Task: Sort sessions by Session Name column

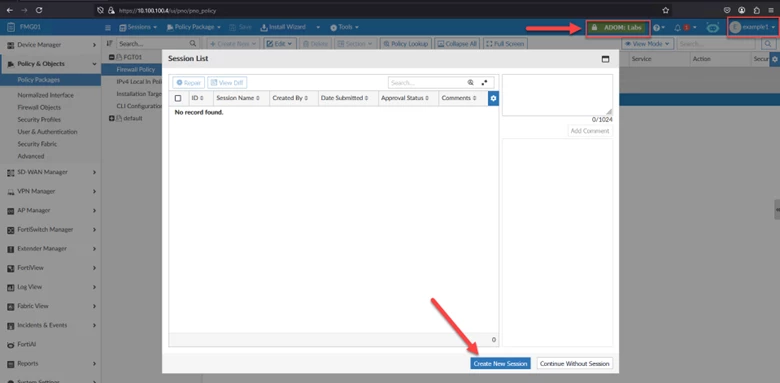Action: (x=238, y=98)
